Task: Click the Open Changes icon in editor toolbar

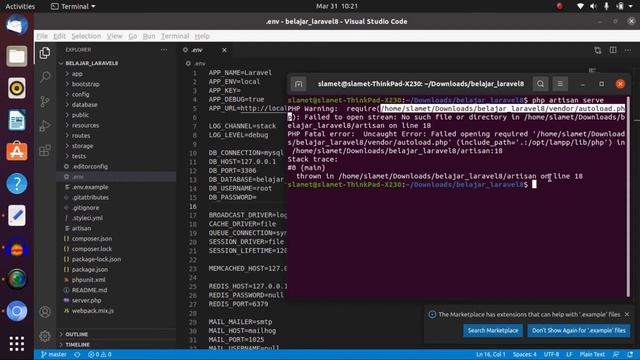Action: pos(598,50)
